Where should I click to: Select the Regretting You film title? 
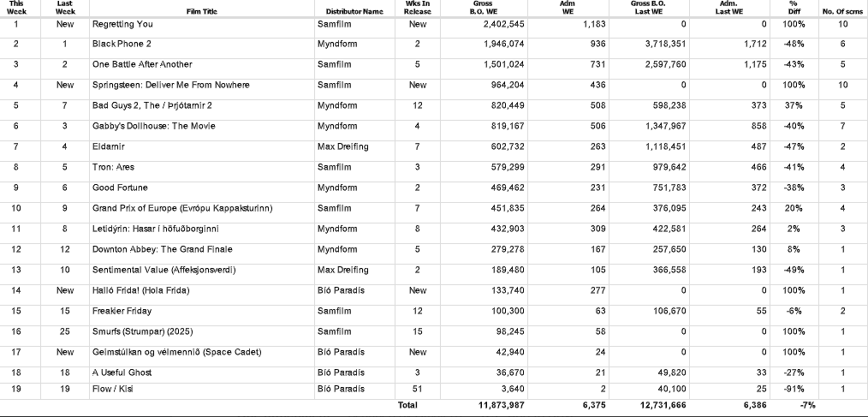(122, 24)
